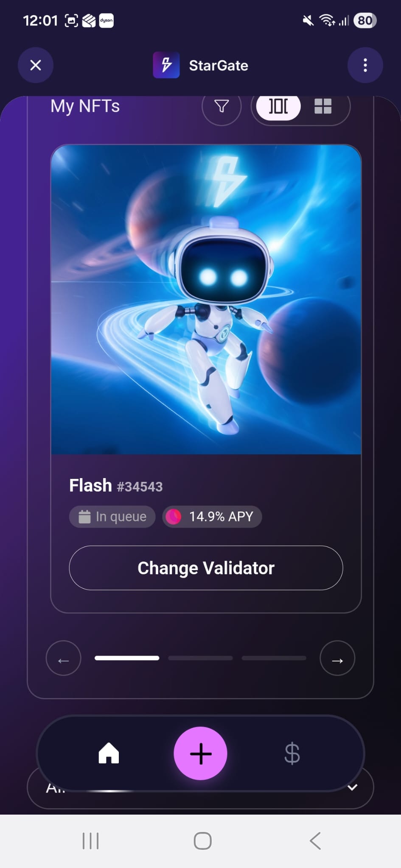This screenshot has height=868, width=401.
Task: Tap the In queue status badge
Action: [x=112, y=517]
